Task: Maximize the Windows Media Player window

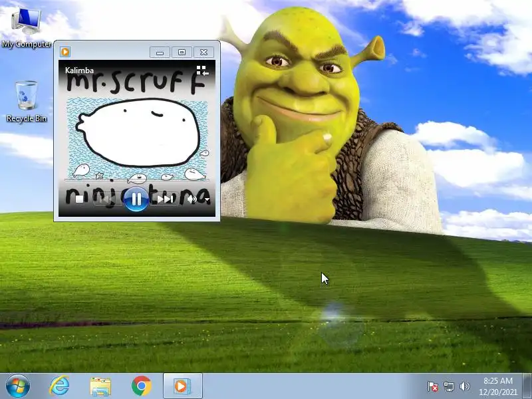Action: coord(182,53)
